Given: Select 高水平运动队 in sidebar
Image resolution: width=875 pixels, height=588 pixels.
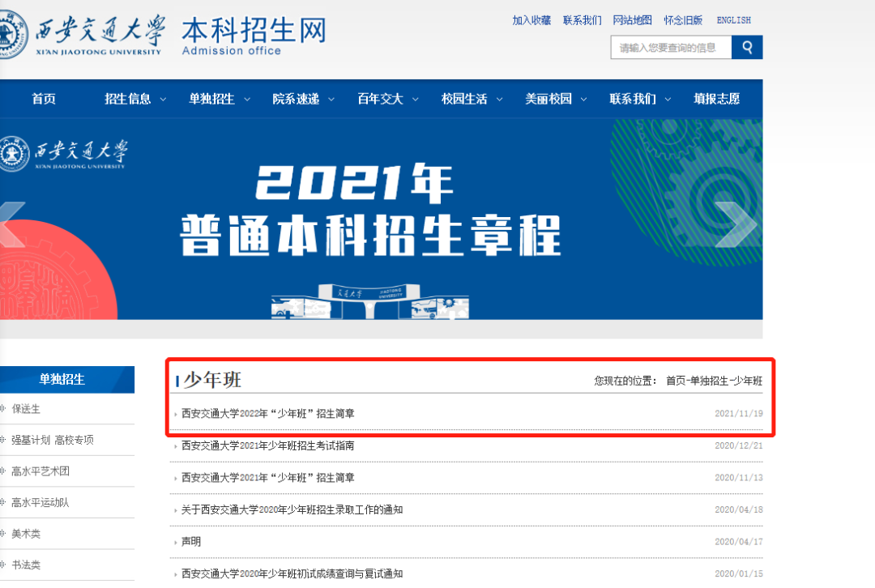Looking at the screenshot, I should pyautogui.click(x=41, y=503).
